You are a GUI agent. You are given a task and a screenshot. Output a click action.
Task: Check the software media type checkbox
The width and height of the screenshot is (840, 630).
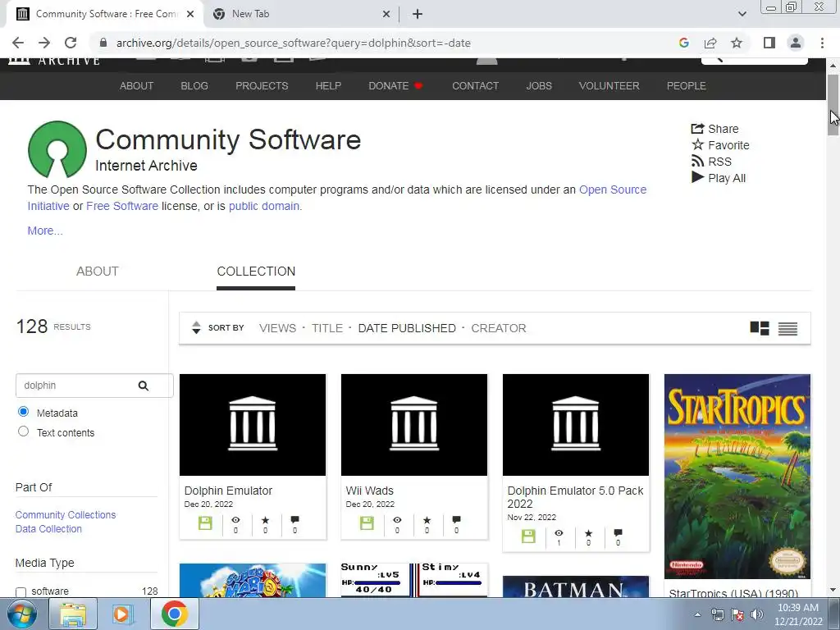coord(21,592)
